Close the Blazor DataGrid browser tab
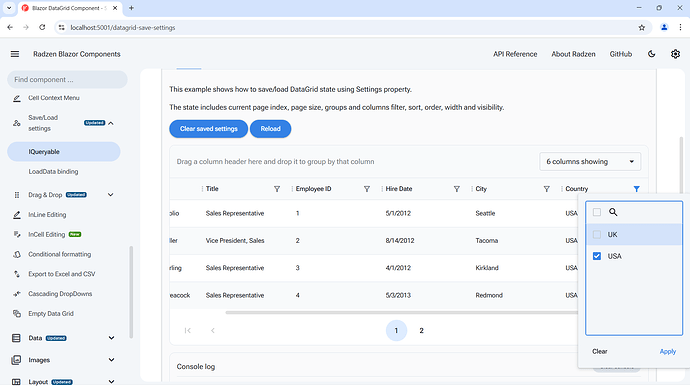The image size is (690, 386). (115, 8)
